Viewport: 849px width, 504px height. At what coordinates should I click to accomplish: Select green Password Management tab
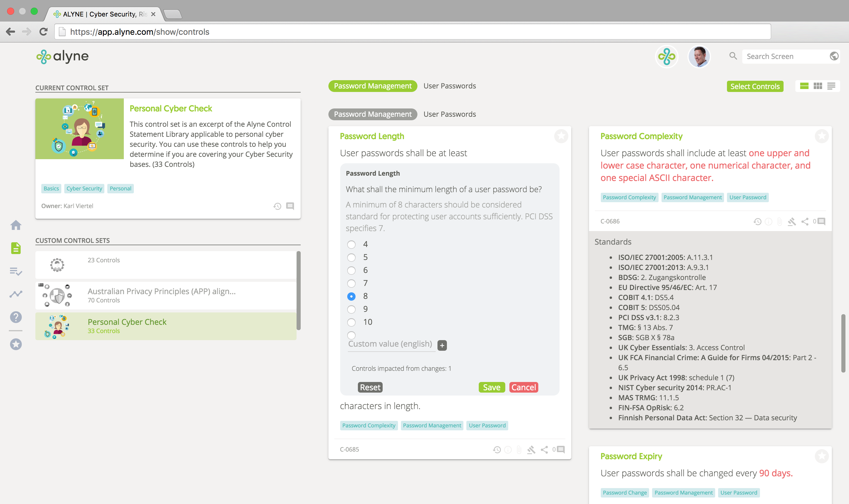(x=373, y=86)
